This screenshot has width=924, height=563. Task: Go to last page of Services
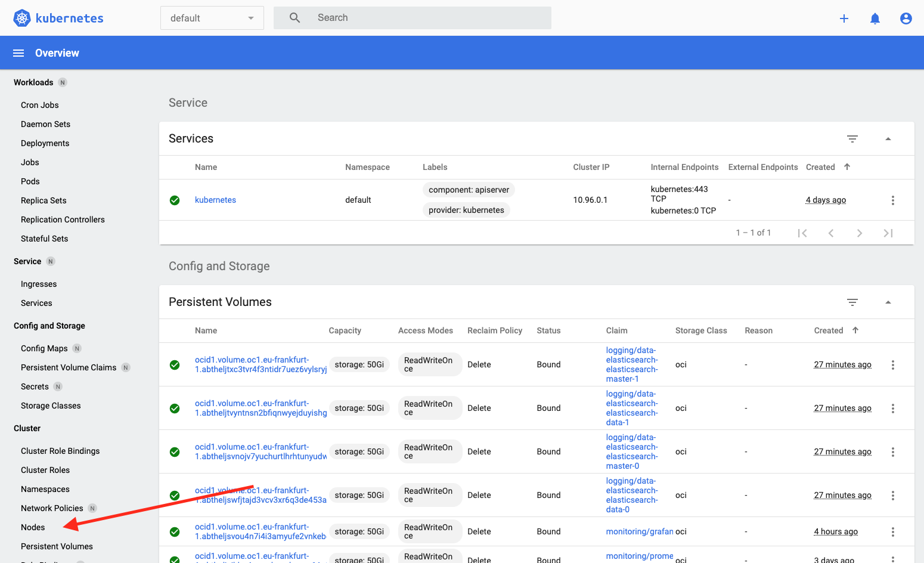pyautogui.click(x=888, y=233)
